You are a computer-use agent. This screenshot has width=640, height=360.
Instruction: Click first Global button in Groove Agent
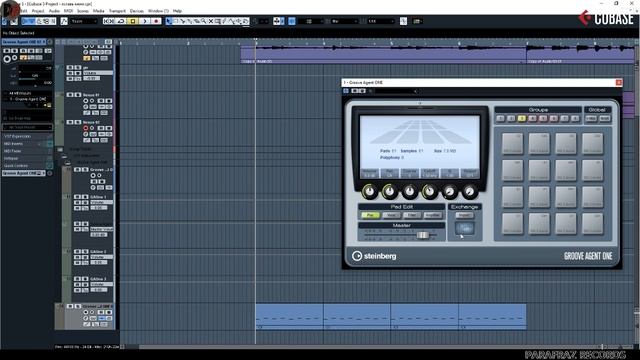pos(591,118)
